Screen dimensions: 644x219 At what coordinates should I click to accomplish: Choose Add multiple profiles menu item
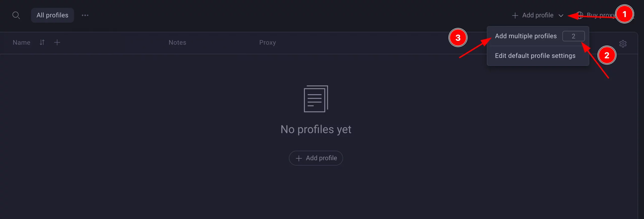[526, 36]
